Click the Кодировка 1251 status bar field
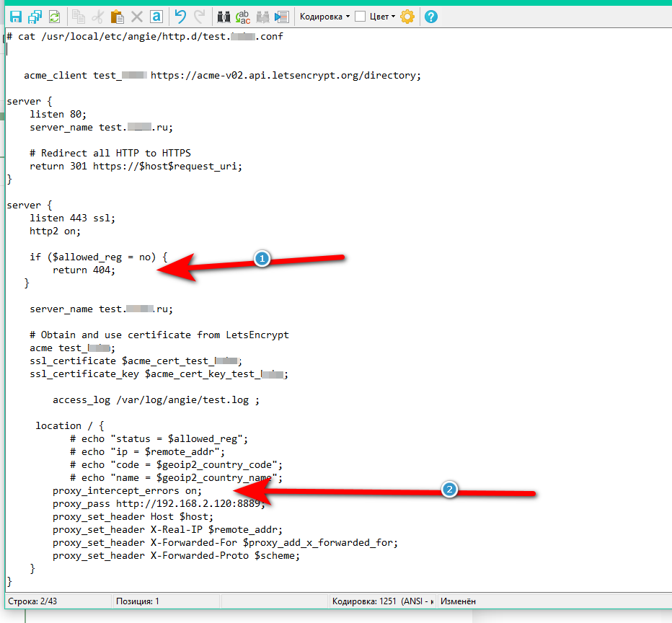 coord(382,601)
